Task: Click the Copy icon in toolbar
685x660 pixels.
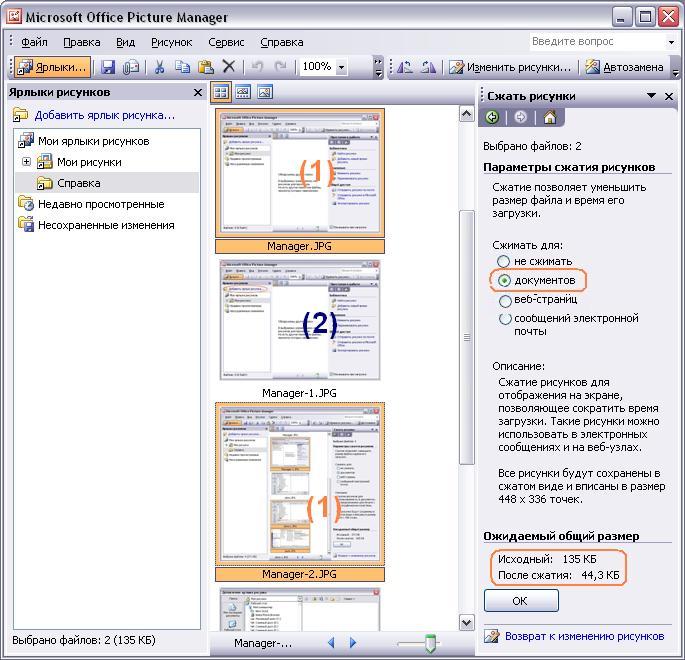Action: click(x=182, y=67)
